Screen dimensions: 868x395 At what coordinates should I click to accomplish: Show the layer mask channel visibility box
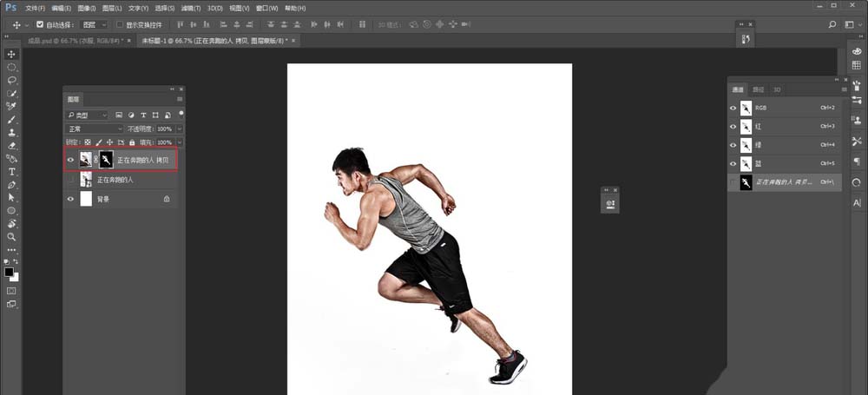[x=733, y=182]
